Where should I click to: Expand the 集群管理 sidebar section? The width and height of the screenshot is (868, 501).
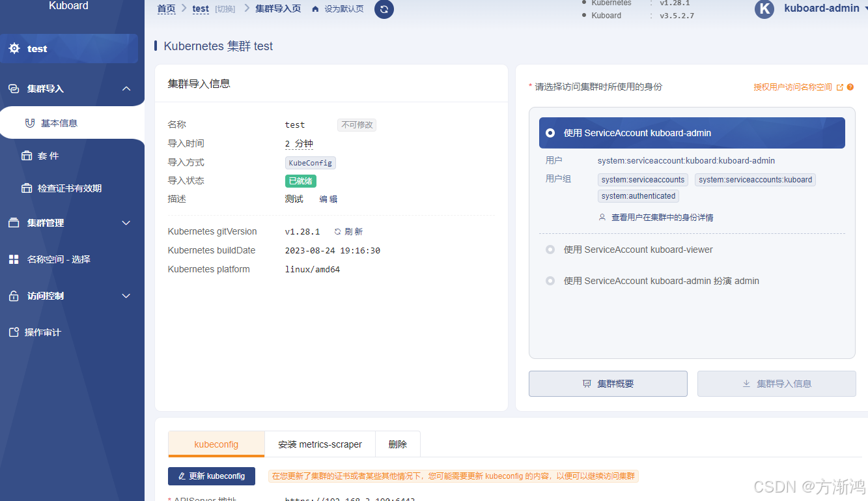[126, 223]
